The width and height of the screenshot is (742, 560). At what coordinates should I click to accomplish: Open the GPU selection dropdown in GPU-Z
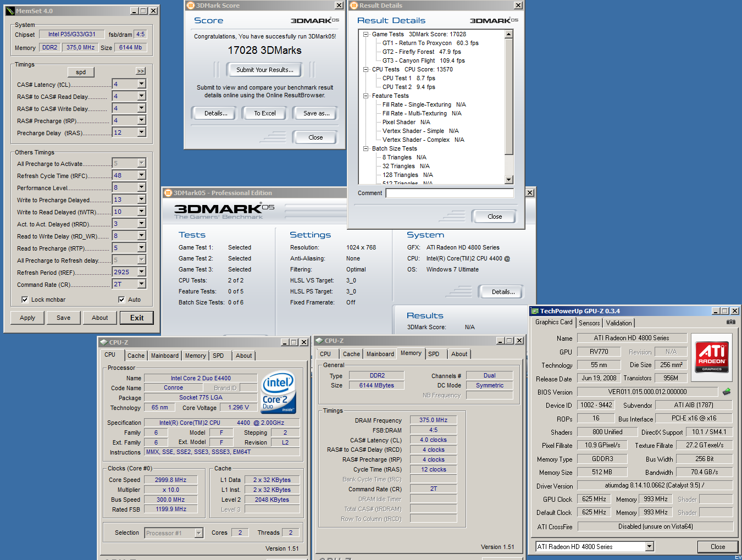coord(650,546)
